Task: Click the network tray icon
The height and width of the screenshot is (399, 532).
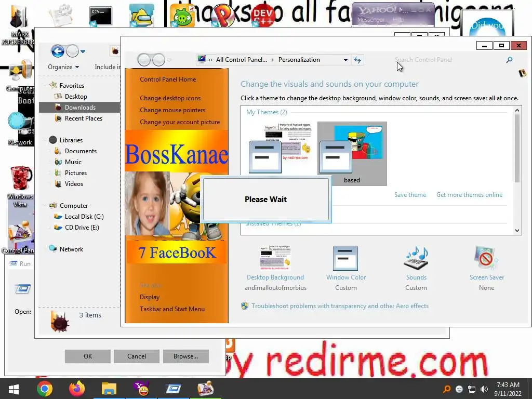Action: pos(472,389)
